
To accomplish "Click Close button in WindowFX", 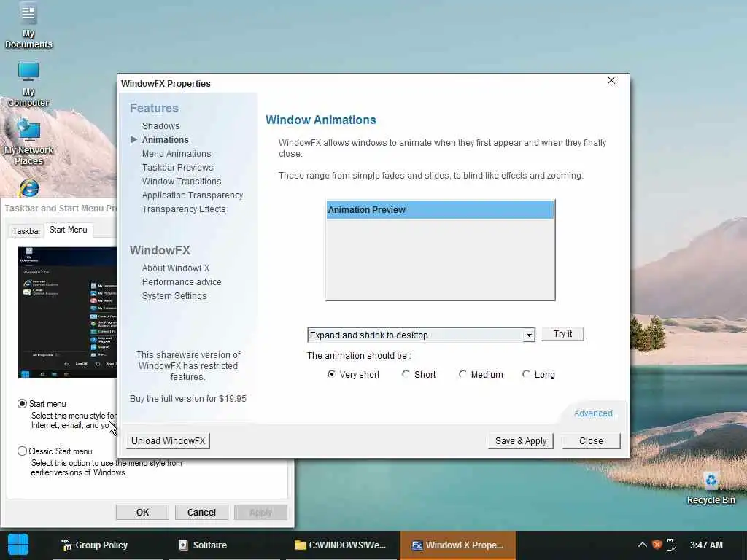I will (591, 441).
